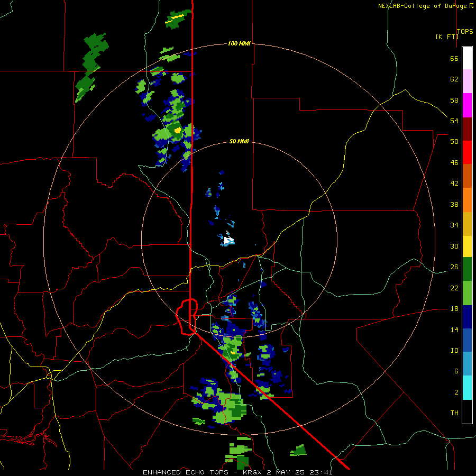
Task: Click the magenta 58 kft legend swatch
Action: 467,105
